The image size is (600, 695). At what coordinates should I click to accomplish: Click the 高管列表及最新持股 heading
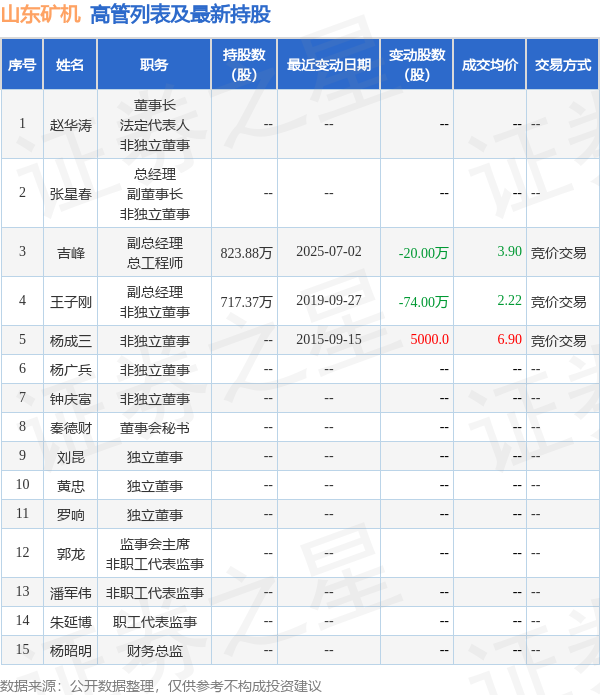coord(180,15)
